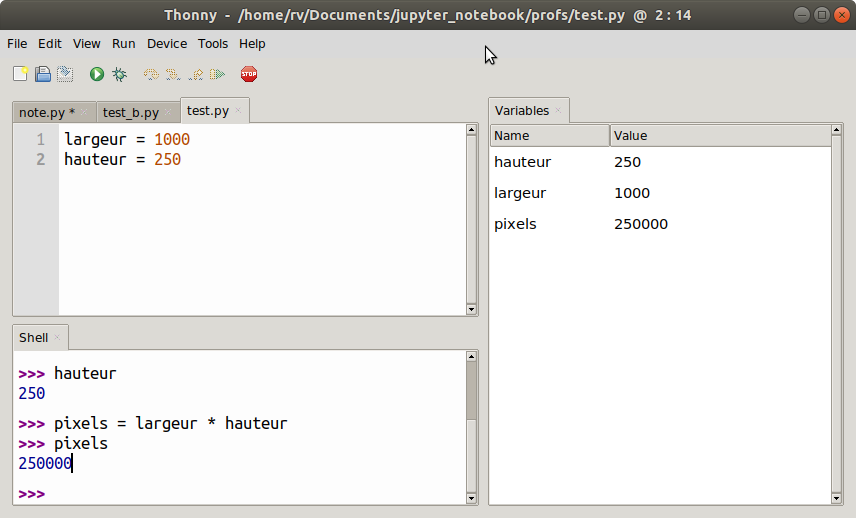The height and width of the screenshot is (518, 856).
Task: Select the hauteur row in Variables
Action: point(661,162)
